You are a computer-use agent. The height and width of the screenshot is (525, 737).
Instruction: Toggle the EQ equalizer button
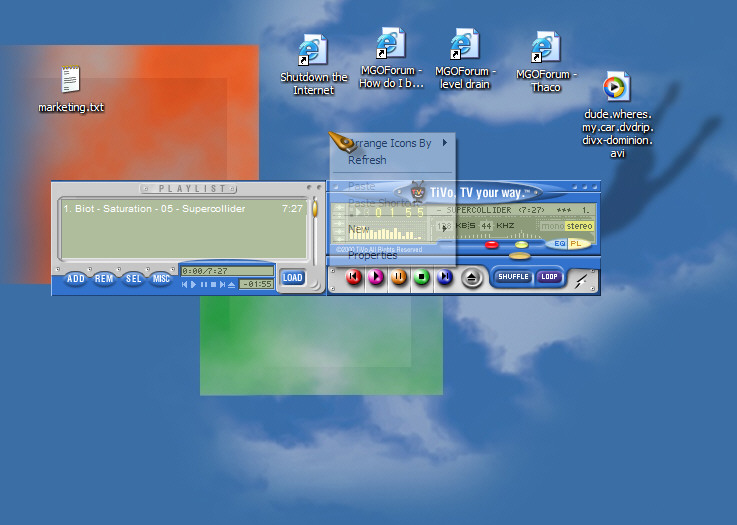click(x=559, y=243)
